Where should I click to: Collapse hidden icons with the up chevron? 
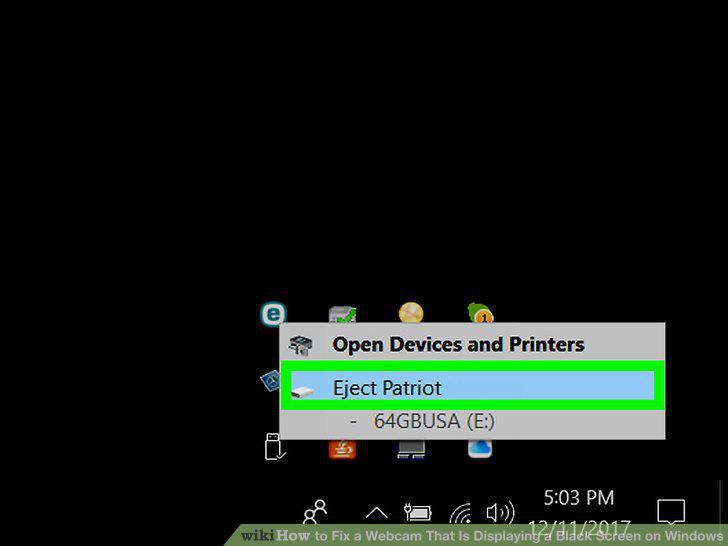(377, 513)
